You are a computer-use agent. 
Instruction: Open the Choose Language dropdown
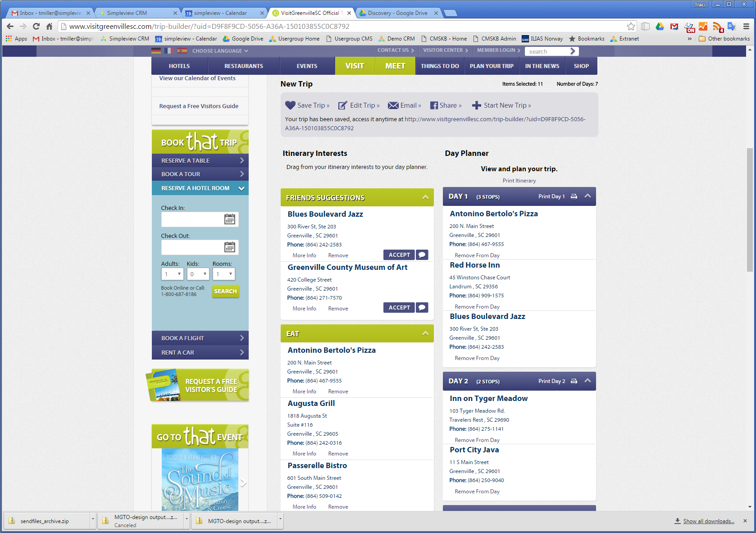click(220, 51)
